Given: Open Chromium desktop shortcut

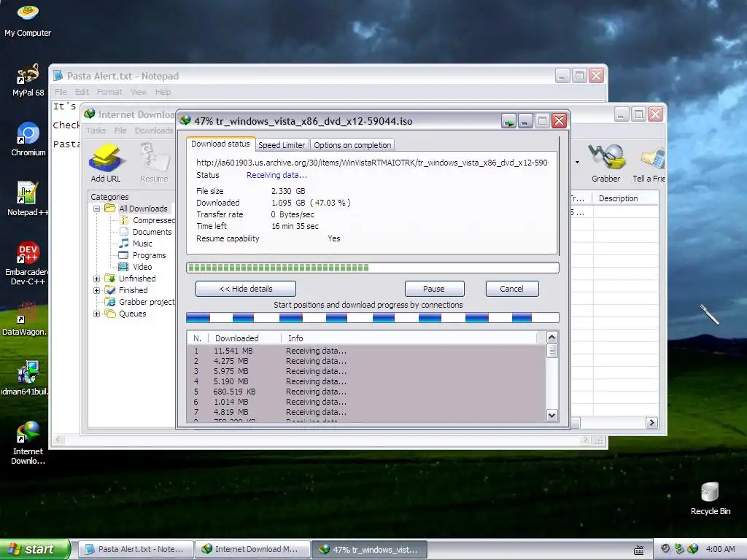Looking at the screenshot, I should pos(28,139).
